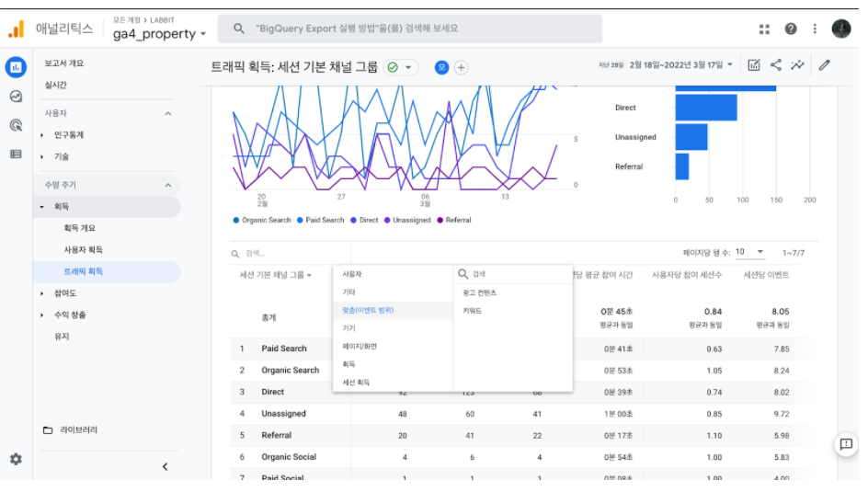Open the Reports icon in left rail

point(16,67)
